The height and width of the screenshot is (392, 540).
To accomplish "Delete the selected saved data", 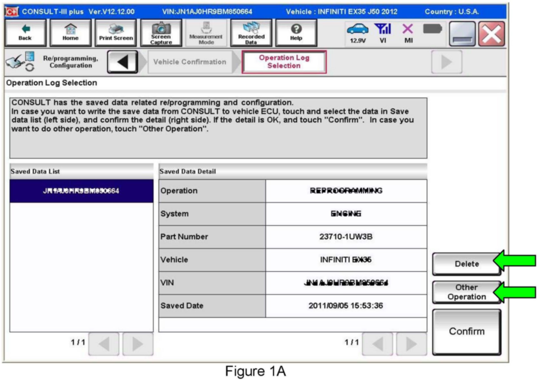I will coord(466,264).
